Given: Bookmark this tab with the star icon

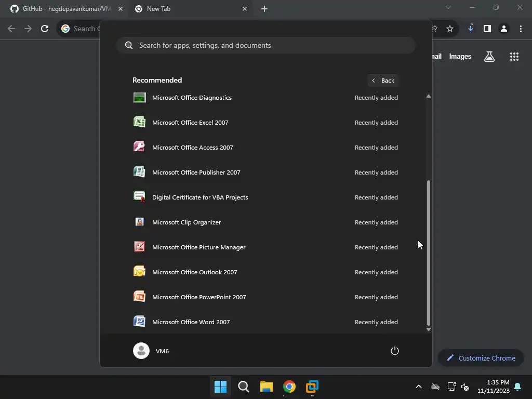Looking at the screenshot, I should [x=450, y=29].
